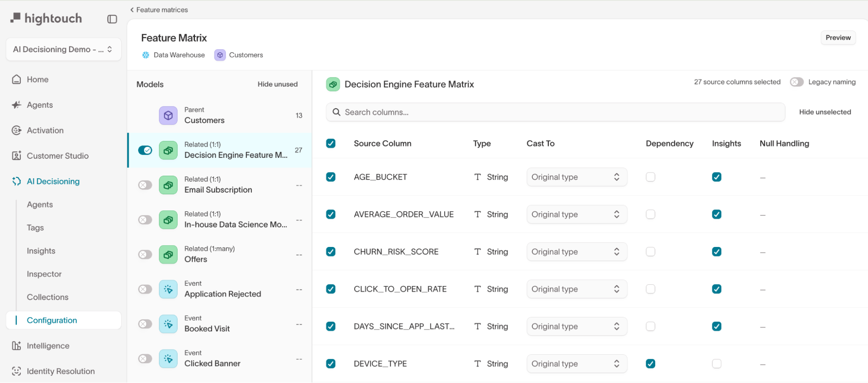Enable the Email Subscription model toggle
This screenshot has height=383, width=868.
(145, 185)
